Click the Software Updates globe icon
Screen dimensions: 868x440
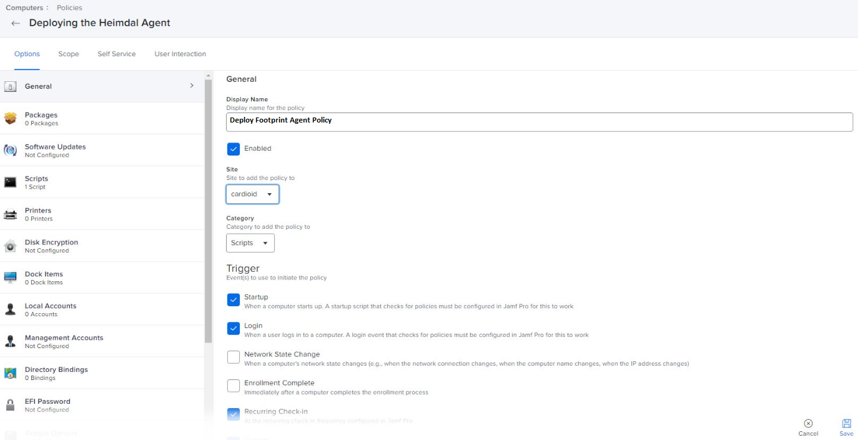pos(11,151)
